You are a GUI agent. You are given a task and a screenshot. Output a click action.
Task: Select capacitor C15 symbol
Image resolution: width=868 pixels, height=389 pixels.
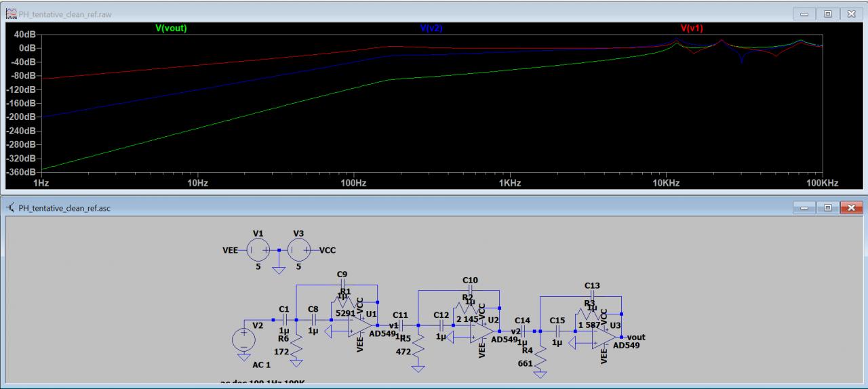(x=557, y=331)
